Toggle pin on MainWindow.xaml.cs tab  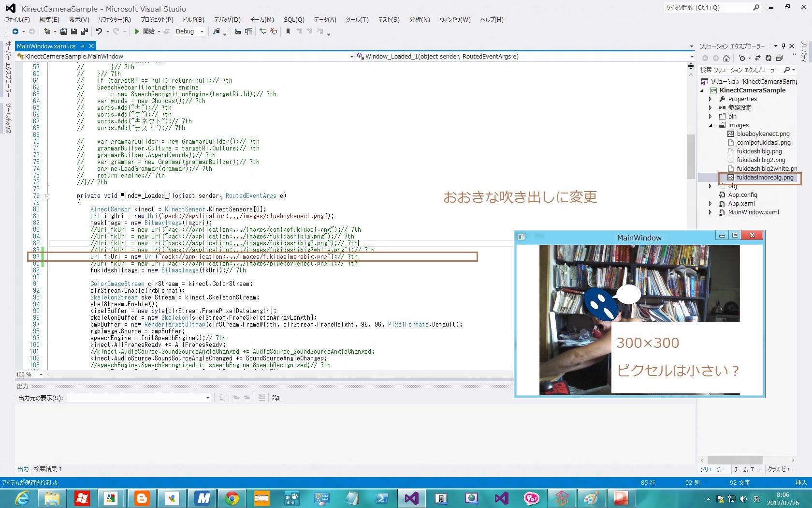point(83,46)
